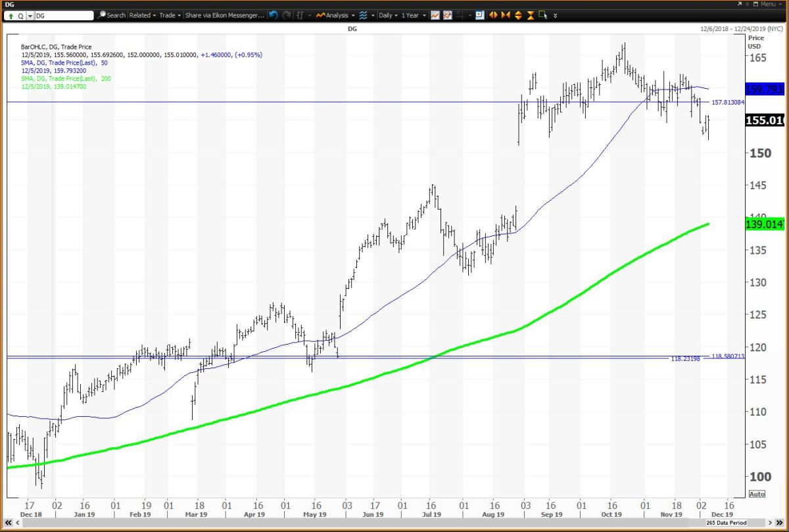Click the 118.580713 horizontal line label
This screenshot has height=532, width=789.
click(729, 356)
